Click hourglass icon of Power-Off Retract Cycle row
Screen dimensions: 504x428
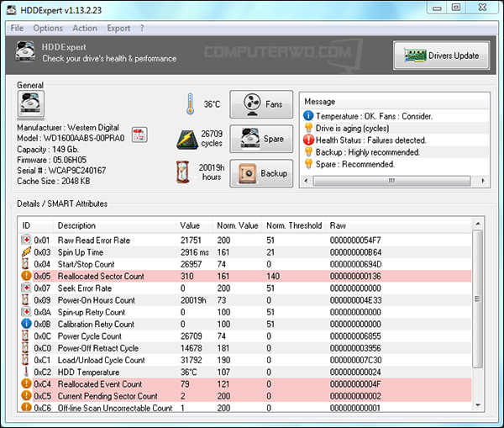(x=25, y=347)
